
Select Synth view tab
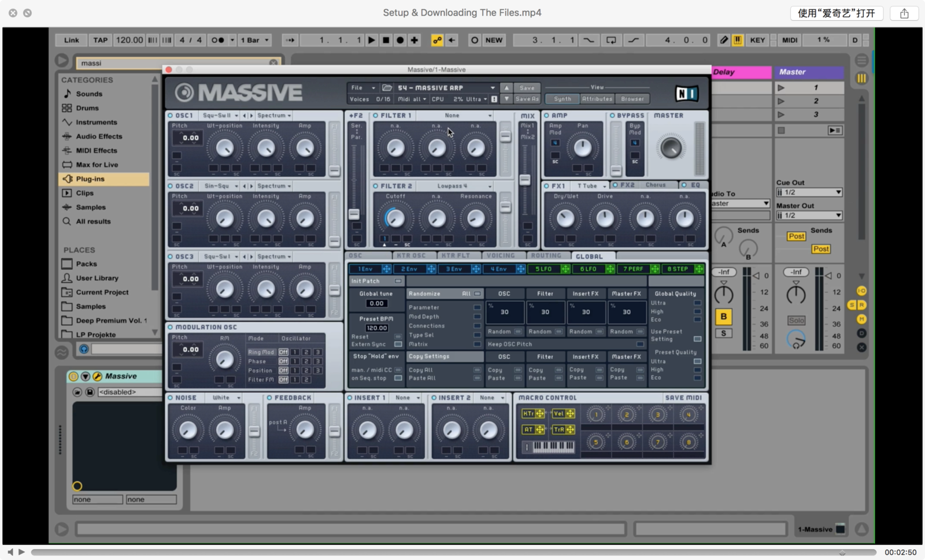[563, 99]
